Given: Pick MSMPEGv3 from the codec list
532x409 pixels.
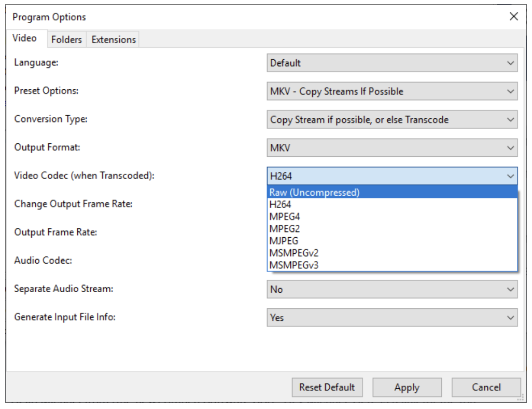Looking at the screenshot, I should tap(392, 265).
